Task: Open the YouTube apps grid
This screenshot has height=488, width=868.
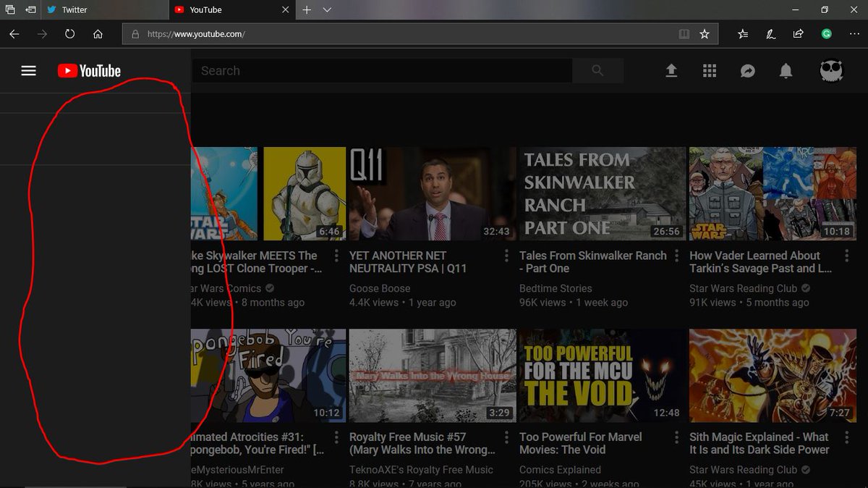Action: click(x=710, y=70)
